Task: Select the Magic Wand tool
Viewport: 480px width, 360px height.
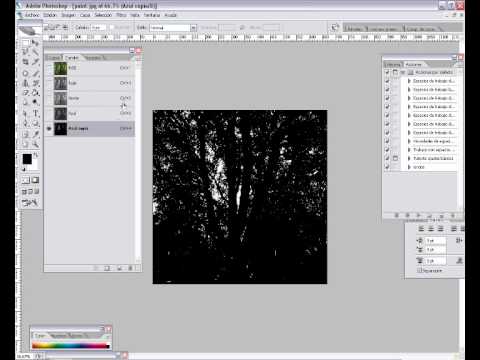Action: [35, 52]
